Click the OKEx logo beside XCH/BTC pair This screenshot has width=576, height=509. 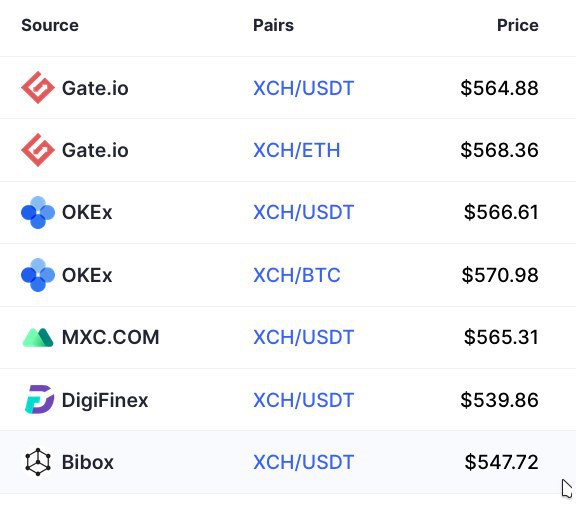coord(38,275)
